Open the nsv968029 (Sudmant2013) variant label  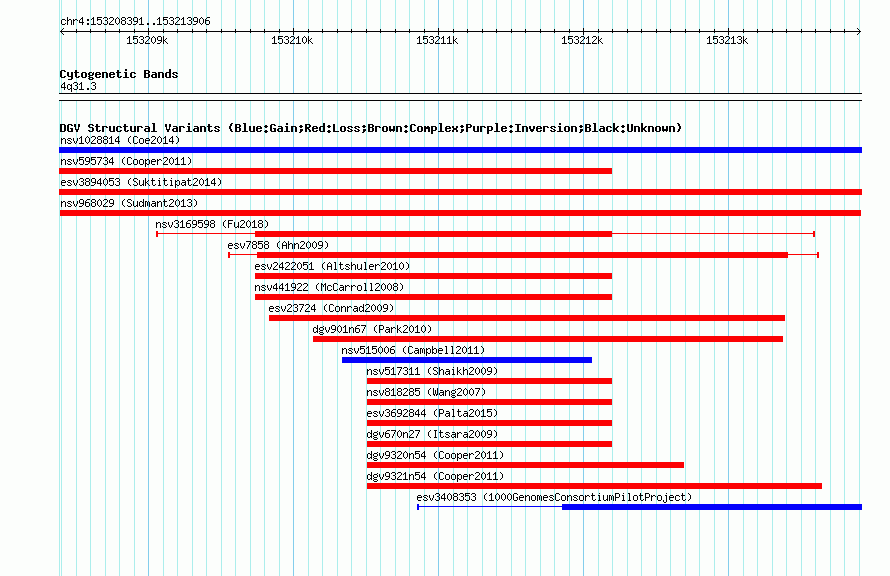pyautogui.click(x=129, y=203)
